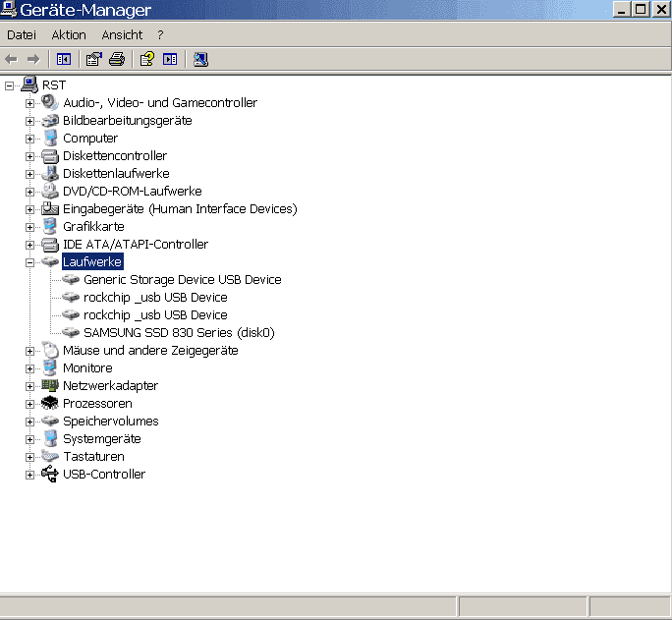This screenshot has height=620, width=672.
Task: Click the Bildbearbeitungsgeräte icon
Action: [x=50, y=121]
